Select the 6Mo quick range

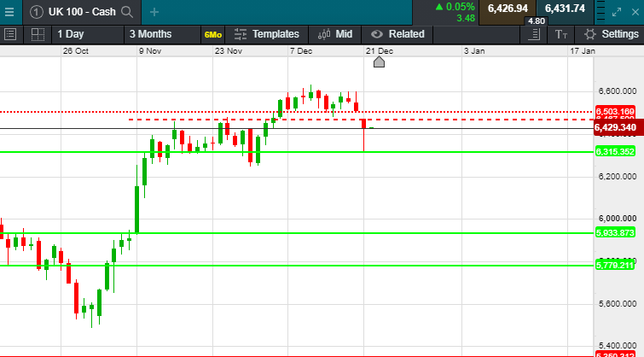212,35
